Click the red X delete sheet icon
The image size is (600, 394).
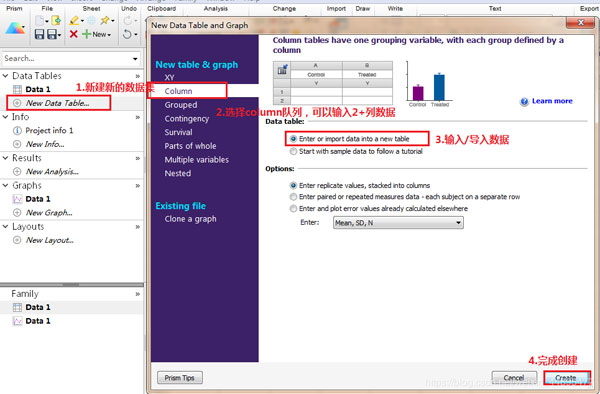(x=74, y=34)
